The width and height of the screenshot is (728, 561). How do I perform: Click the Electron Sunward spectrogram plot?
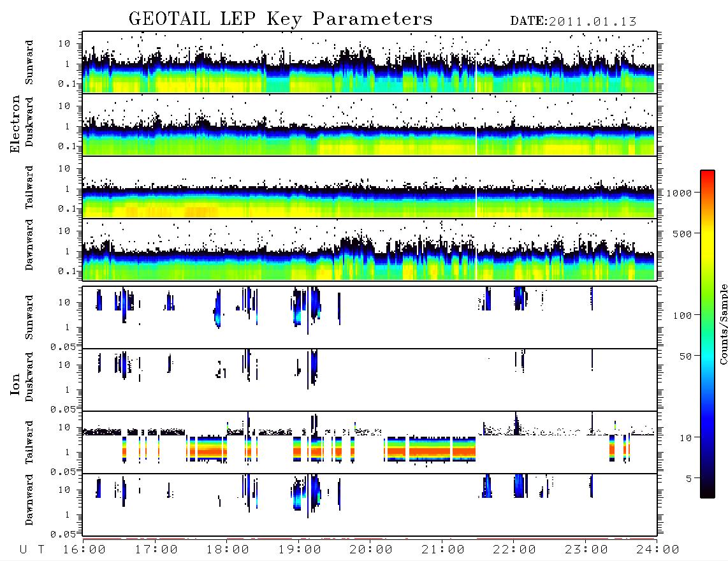click(370, 62)
